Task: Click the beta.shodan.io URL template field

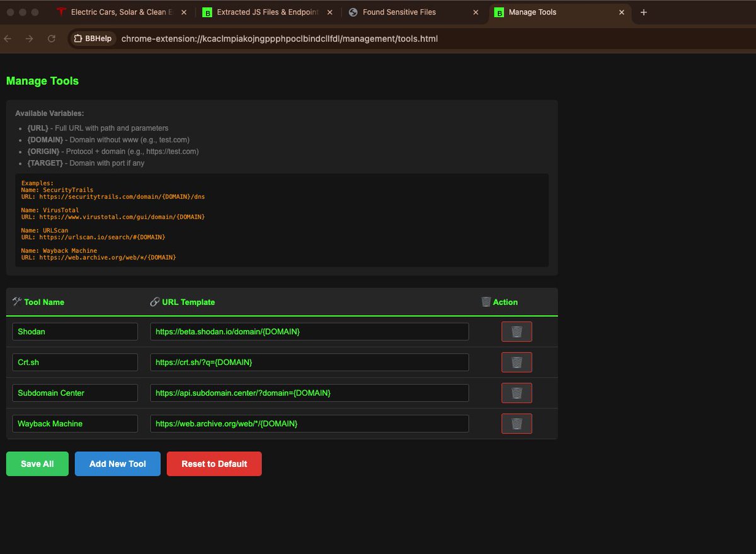Action: (x=309, y=332)
